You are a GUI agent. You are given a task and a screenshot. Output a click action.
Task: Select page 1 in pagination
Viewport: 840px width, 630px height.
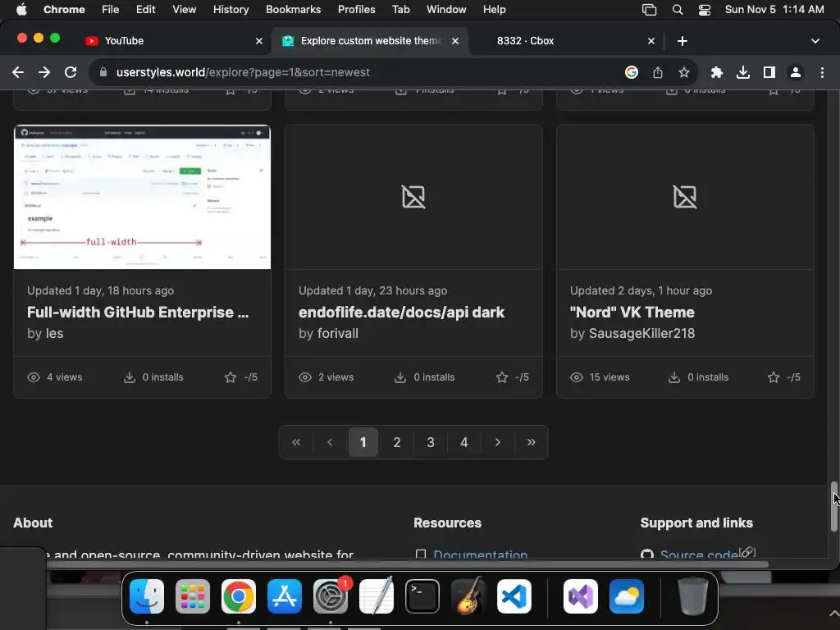(x=363, y=442)
